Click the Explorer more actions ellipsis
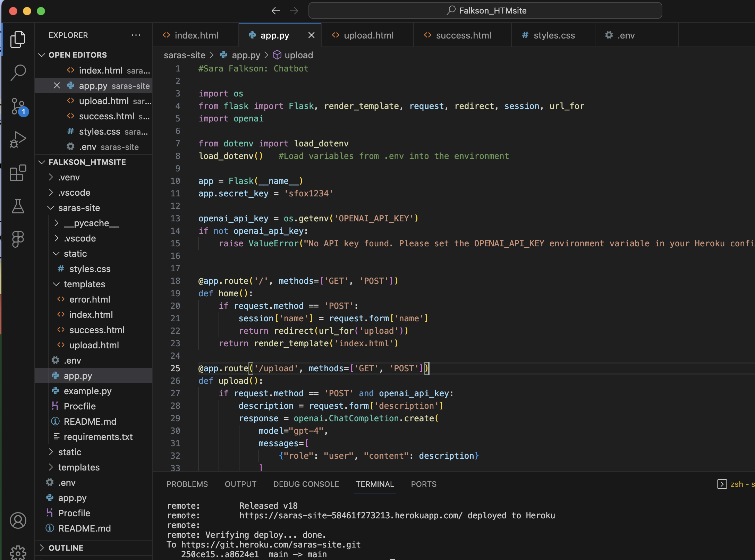The width and height of the screenshot is (755, 560). coord(136,35)
